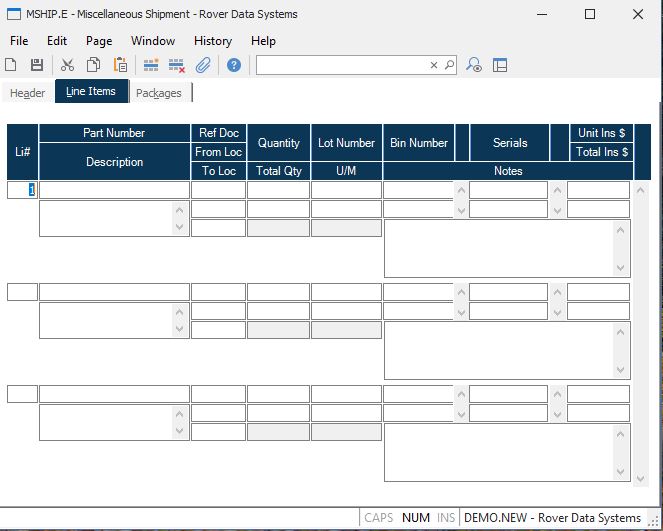
Task: Click the delete row toolbar icon
Action: (177, 65)
